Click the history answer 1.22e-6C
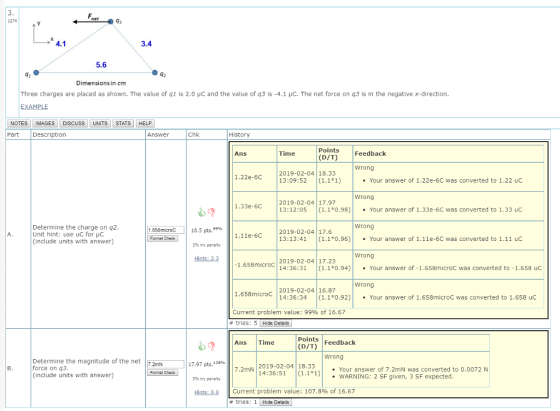The height and width of the screenshot is (411, 560). click(x=248, y=177)
